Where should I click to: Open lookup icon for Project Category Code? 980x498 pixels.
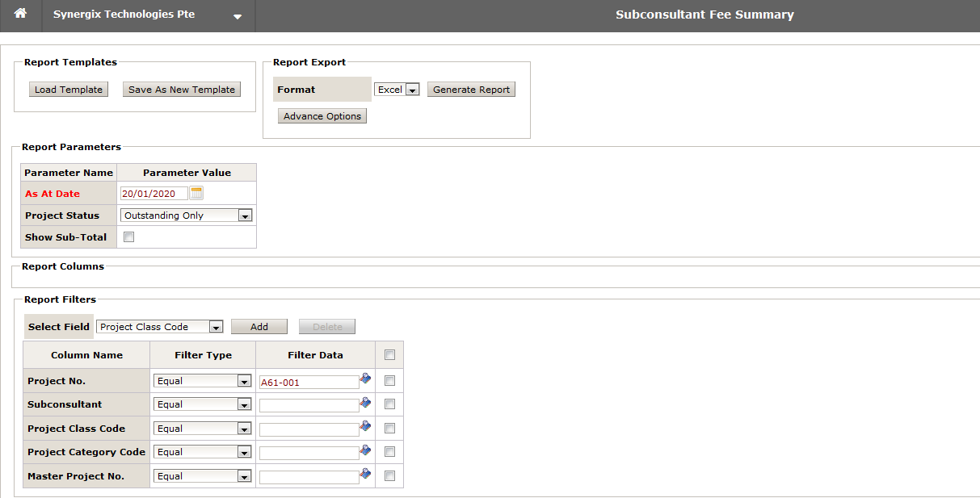(365, 450)
